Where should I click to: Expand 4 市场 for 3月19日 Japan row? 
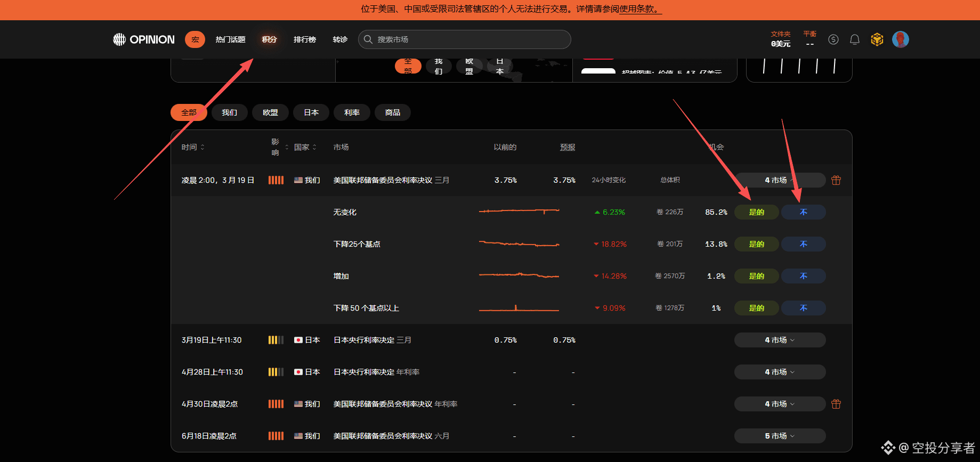(780, 340)
